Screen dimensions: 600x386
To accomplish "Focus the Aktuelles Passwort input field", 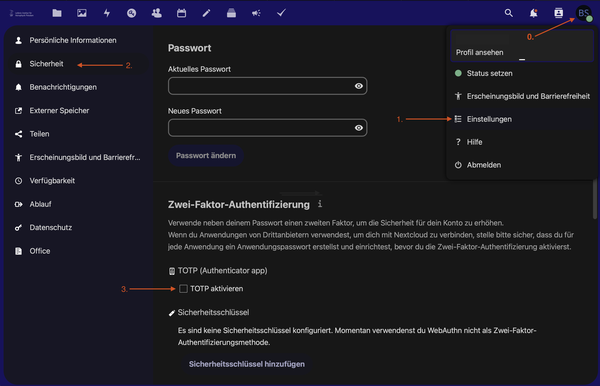I will click(267, 86).
